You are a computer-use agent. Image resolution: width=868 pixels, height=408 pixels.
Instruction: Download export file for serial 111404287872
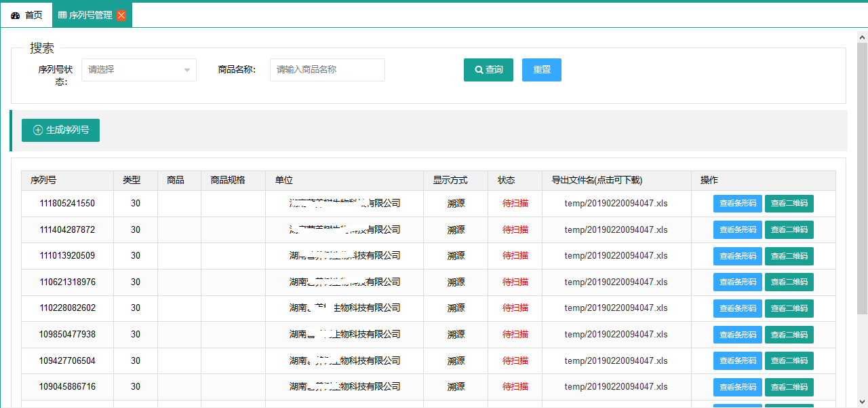coord(616,230)
